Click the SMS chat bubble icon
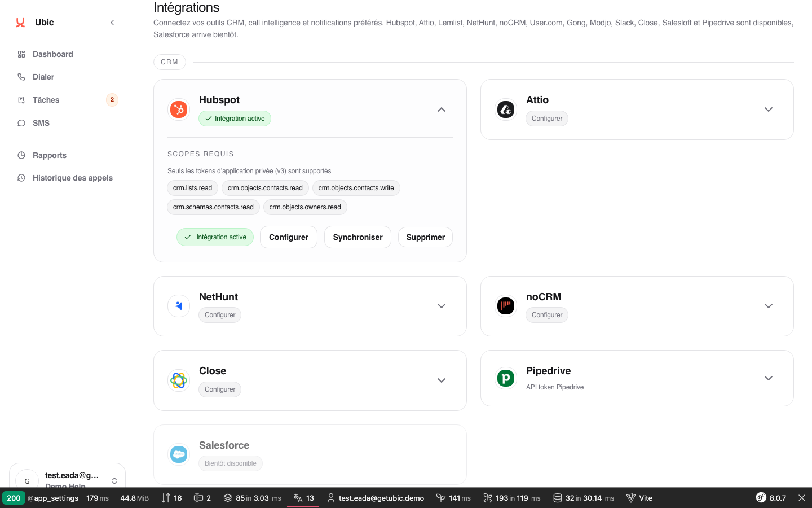The height and width of the screenshot is (508, 812). (x=21, y=123)
